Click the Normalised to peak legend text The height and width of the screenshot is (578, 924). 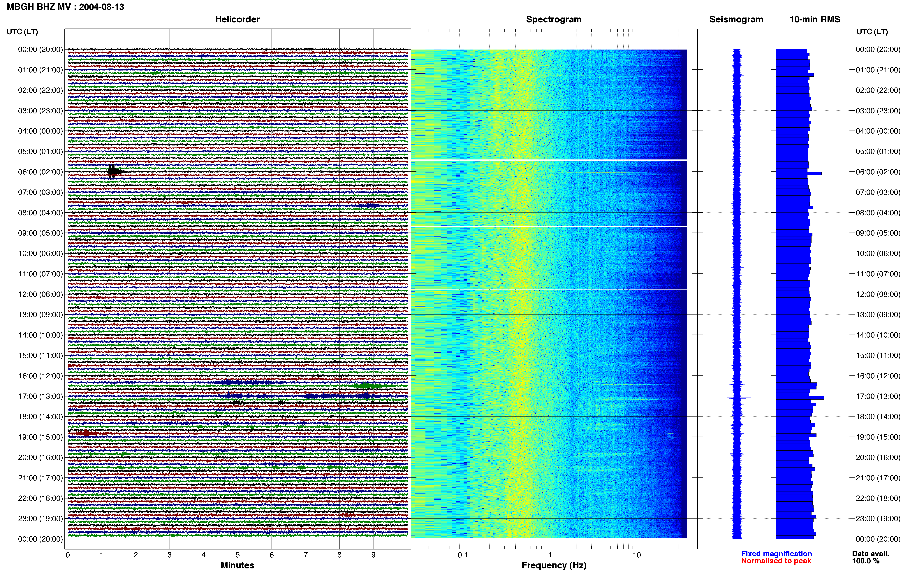(776, 561)
